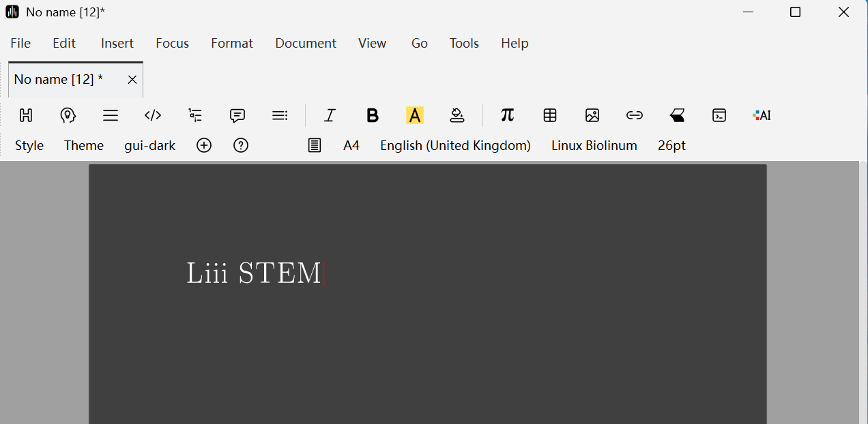The image size is (868, 424).
Task: Open the Insert menu
Action: click(117, 43)
